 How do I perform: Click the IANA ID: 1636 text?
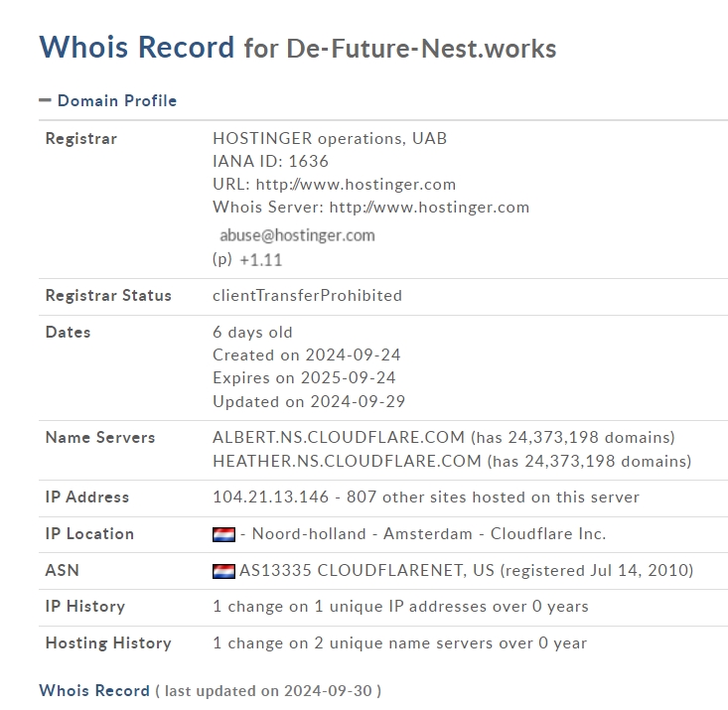pos(270,161)
